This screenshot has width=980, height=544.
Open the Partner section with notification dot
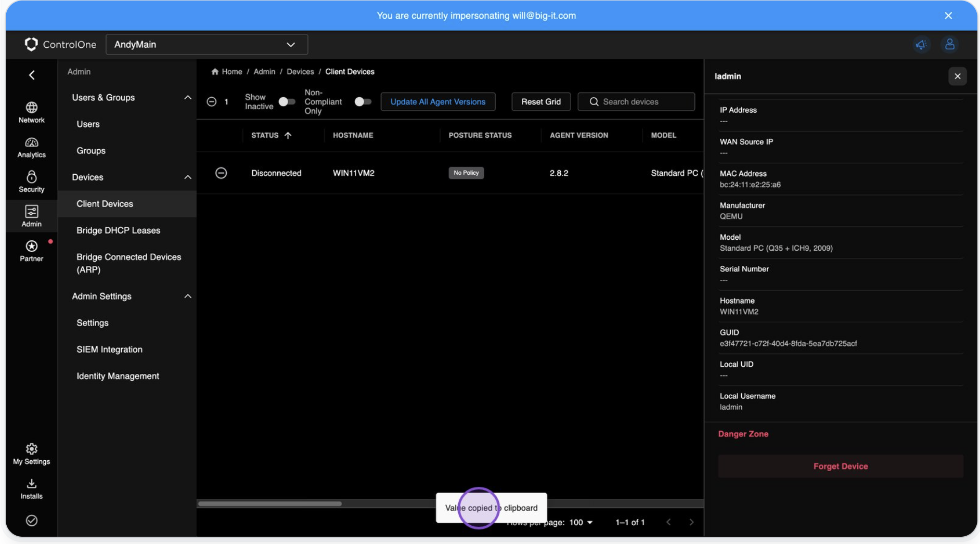(31, 251)
